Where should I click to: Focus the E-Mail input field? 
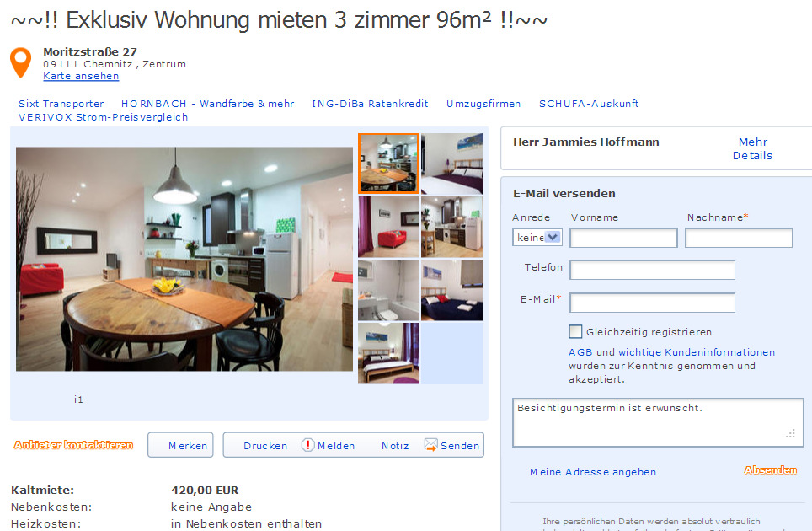tap(653, 303)
